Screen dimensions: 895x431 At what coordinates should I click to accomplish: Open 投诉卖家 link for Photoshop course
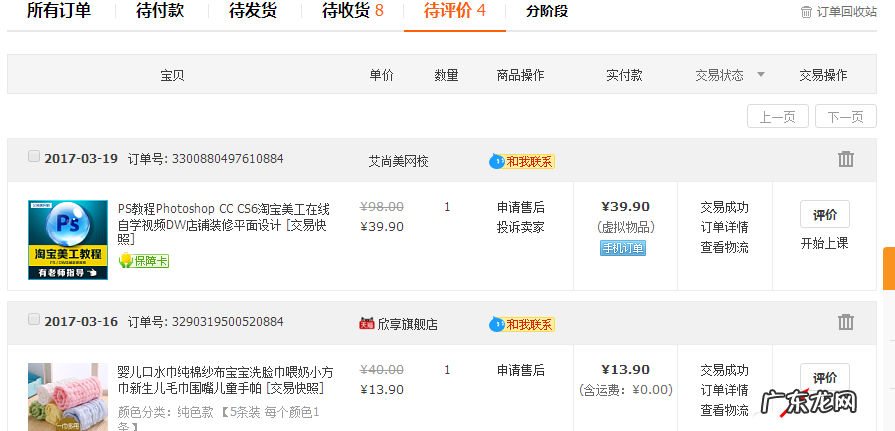coord(520,226)
